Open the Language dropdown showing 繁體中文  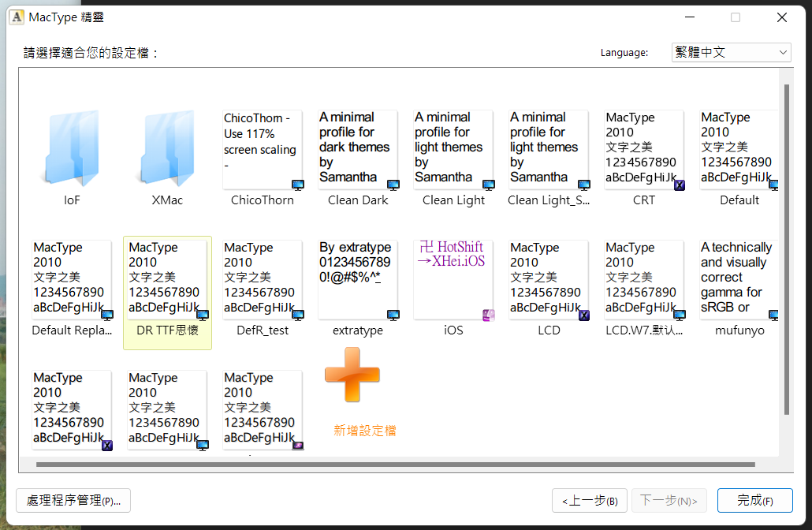pos(731,52)
